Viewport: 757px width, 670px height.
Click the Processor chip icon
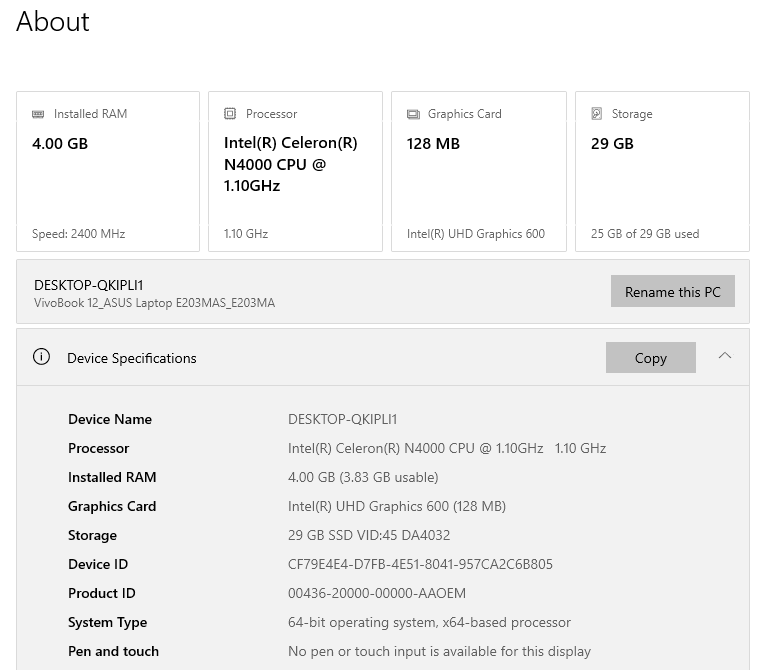[230, 114]
